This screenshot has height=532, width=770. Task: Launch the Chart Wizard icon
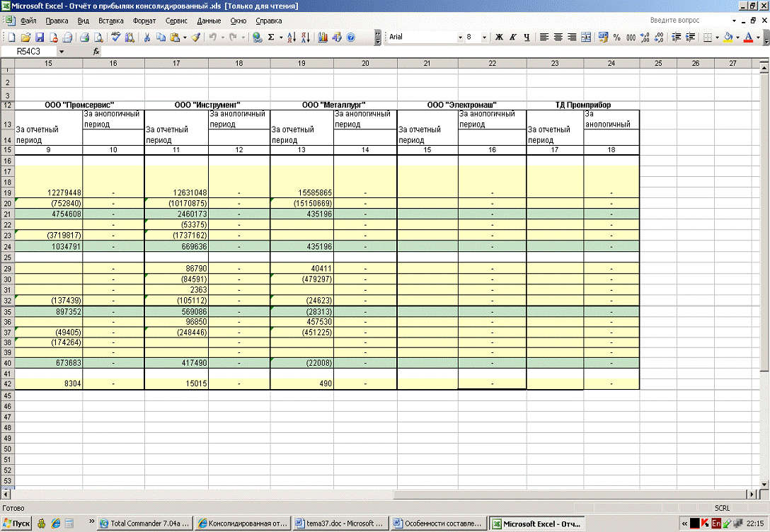(x=323, y=37)
